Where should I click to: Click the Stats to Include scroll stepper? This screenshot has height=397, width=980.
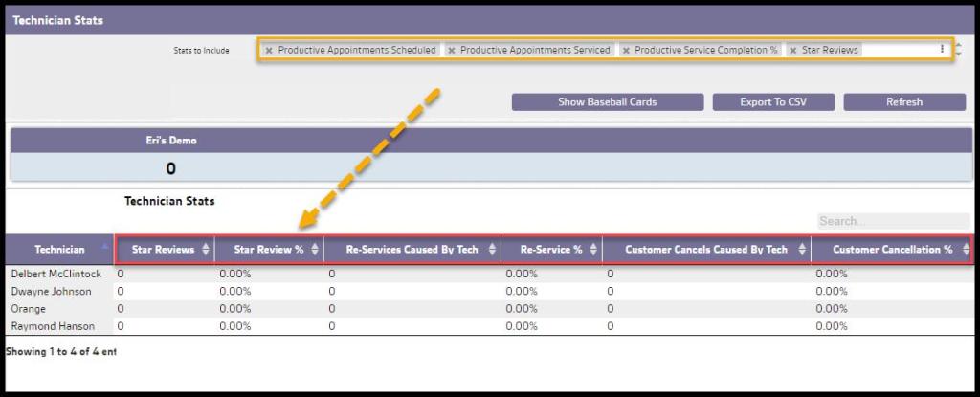point(958,50)
